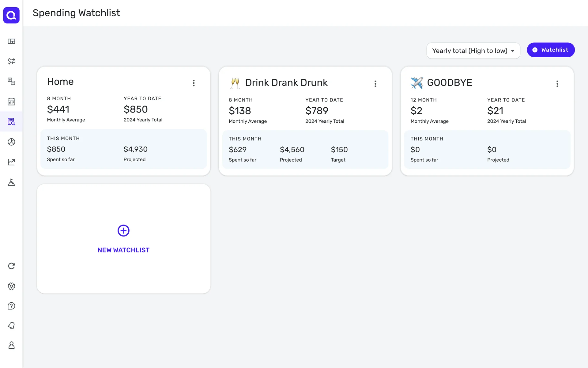Open GOODBYE card three-dot menu
Image resolution: width=588 pixels, height=368 pixels.
coord(557,84)
